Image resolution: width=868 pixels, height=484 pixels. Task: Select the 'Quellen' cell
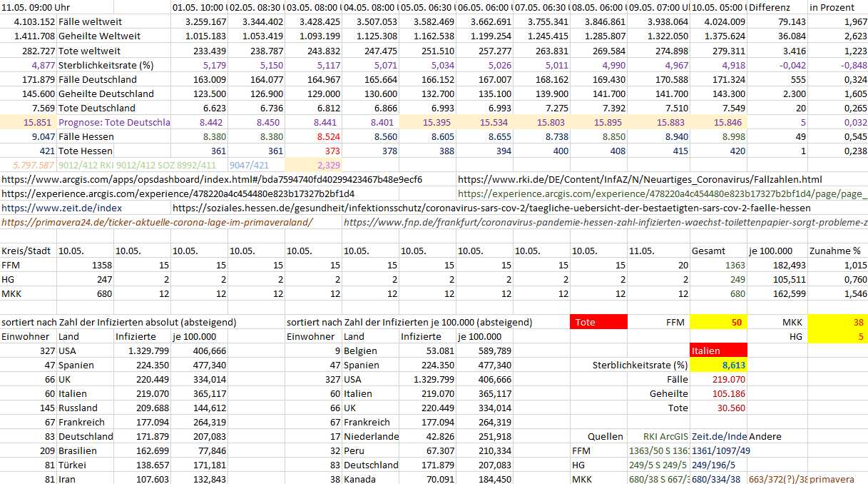[605, 436]
